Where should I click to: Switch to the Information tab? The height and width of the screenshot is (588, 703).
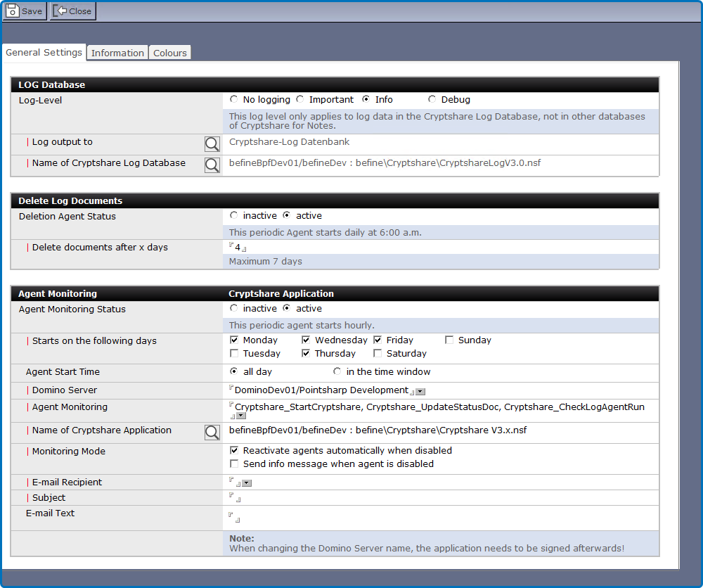117,53
